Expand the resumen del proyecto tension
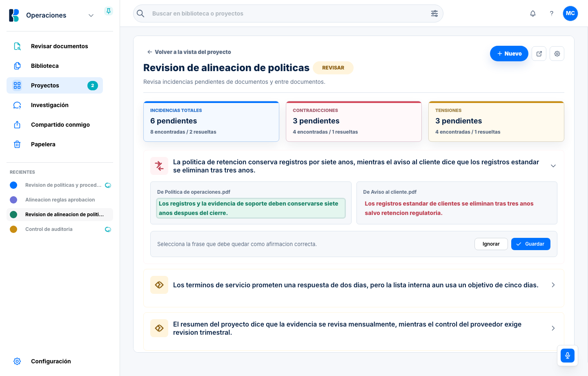The height and width of the screenshot is (376, 588). click(553, 328)
